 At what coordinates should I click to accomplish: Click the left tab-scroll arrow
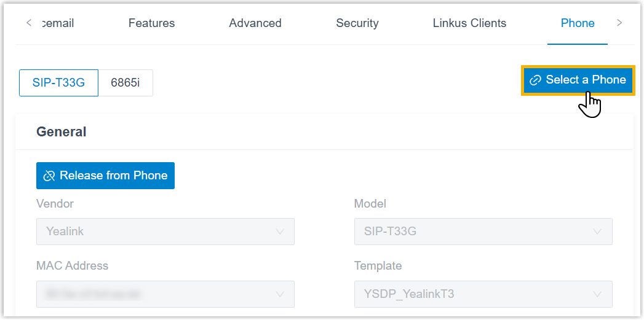click(29, 23)
